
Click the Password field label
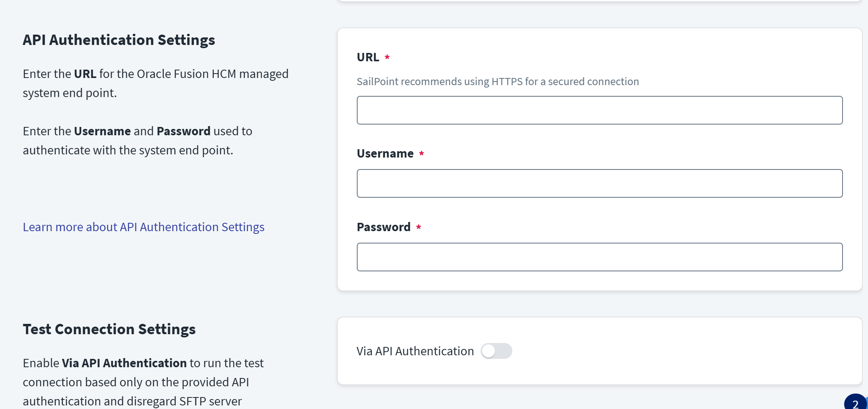(383, 227)
